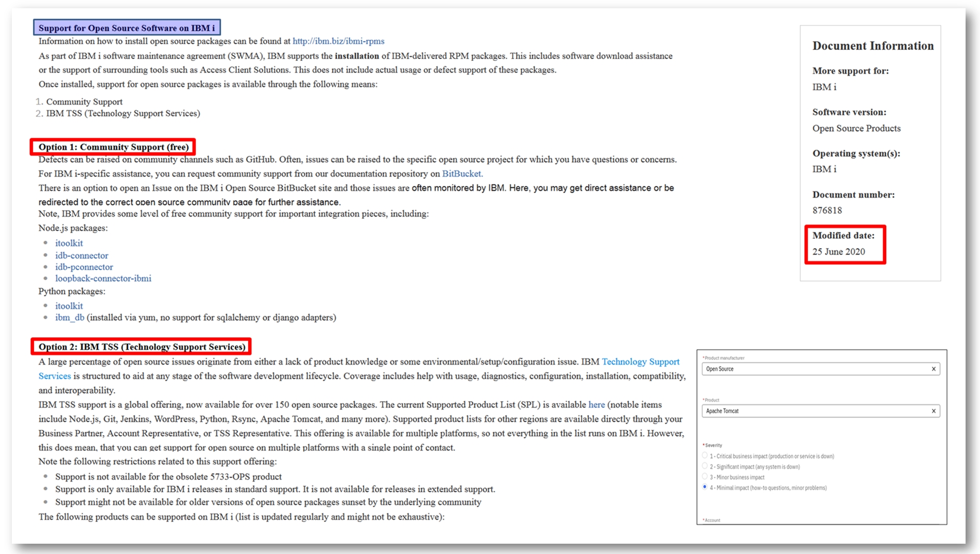Click the 'Severity' form label
Screen dimensions: 980x554
point(713,445)
